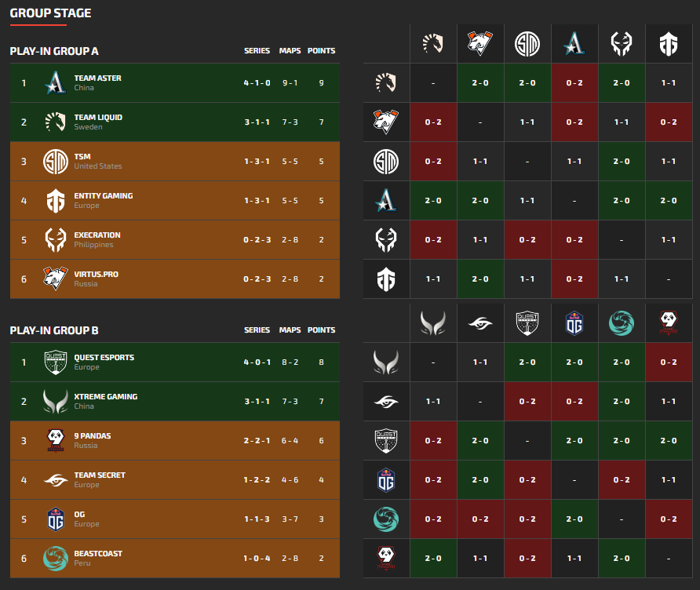
Task: Click Team Aster logo in Group A standings
Action: coord(55,82)
